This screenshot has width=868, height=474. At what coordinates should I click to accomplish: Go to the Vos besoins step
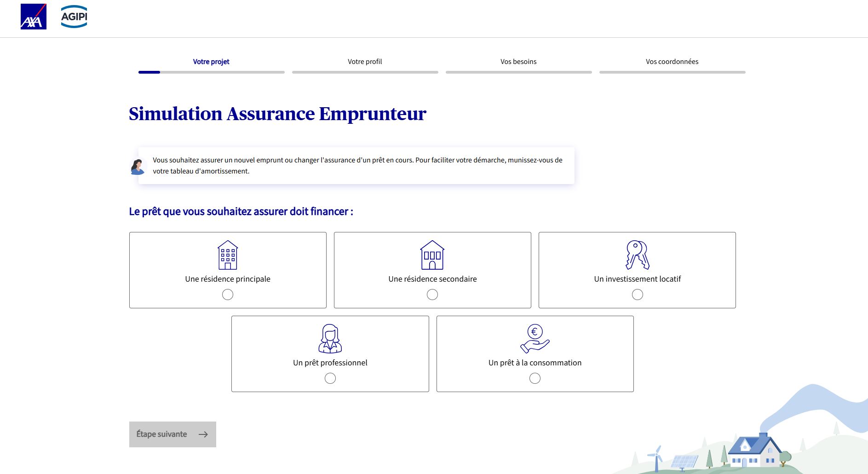[518, 62]
